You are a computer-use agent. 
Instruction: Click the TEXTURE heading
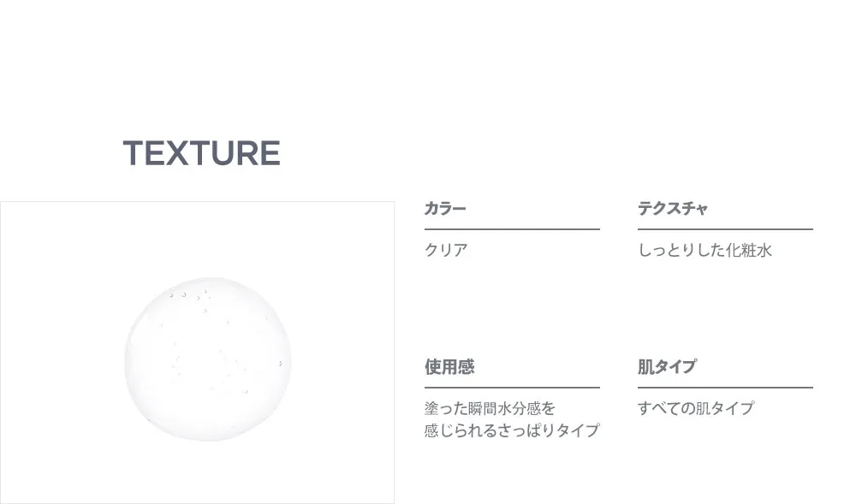(201, 153)
